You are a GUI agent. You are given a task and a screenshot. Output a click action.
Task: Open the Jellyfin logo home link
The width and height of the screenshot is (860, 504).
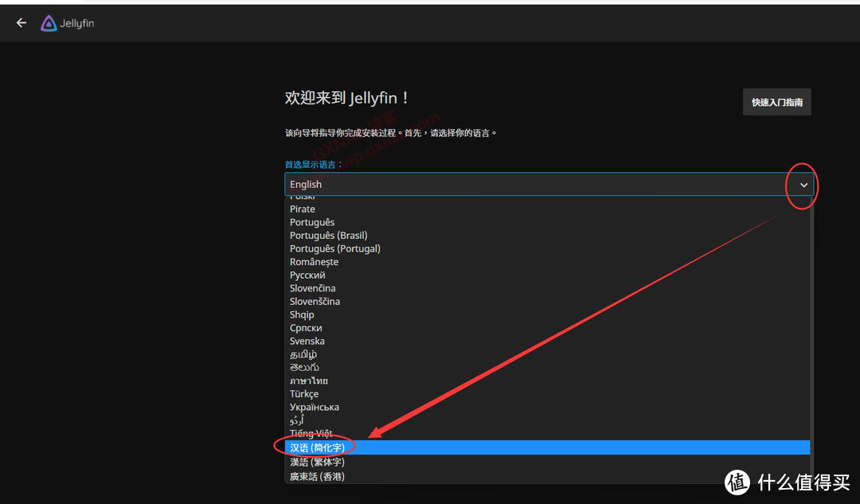[67, 23]
